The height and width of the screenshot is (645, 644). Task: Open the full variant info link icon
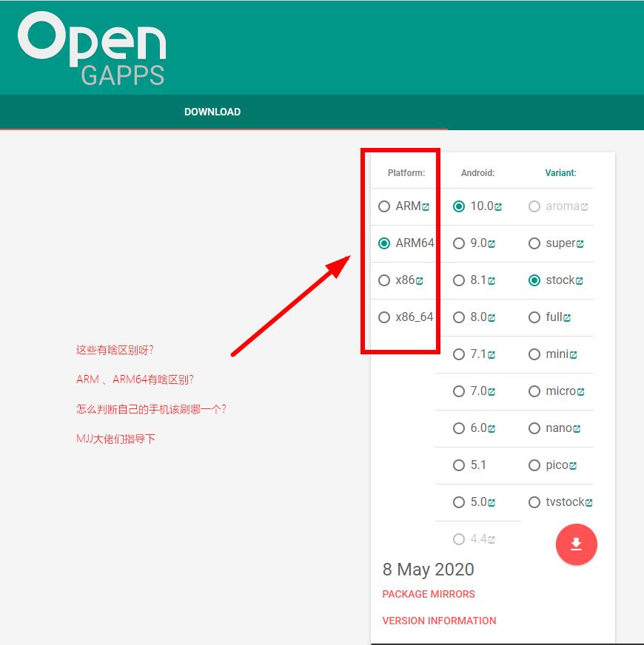(x=567, y=318)
